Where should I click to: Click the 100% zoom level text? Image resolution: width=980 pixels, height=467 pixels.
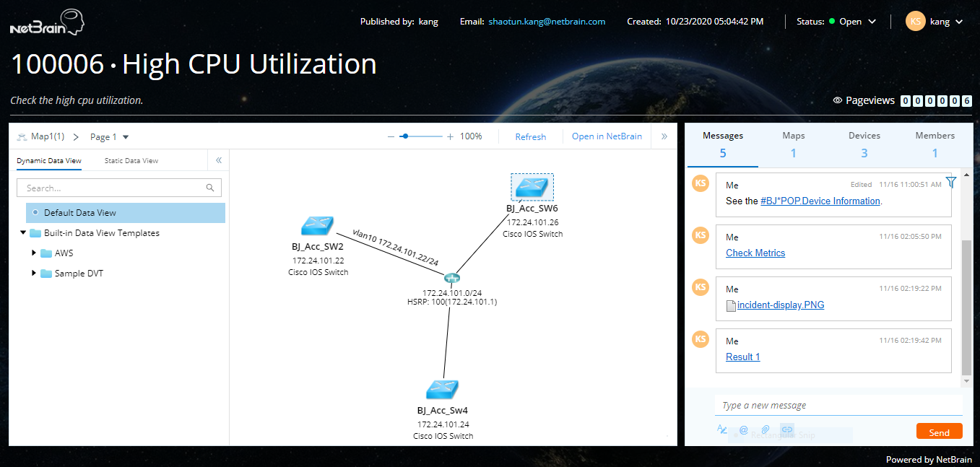471,136
